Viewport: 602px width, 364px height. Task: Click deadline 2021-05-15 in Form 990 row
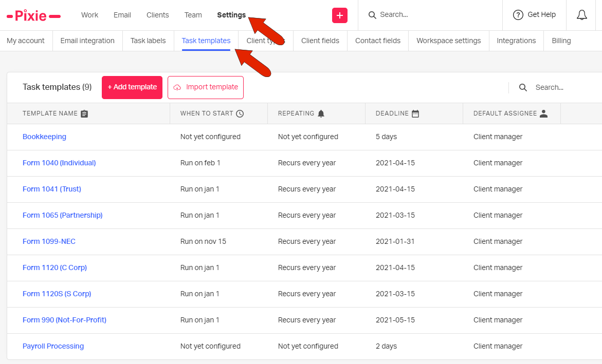tap(395, 320)
